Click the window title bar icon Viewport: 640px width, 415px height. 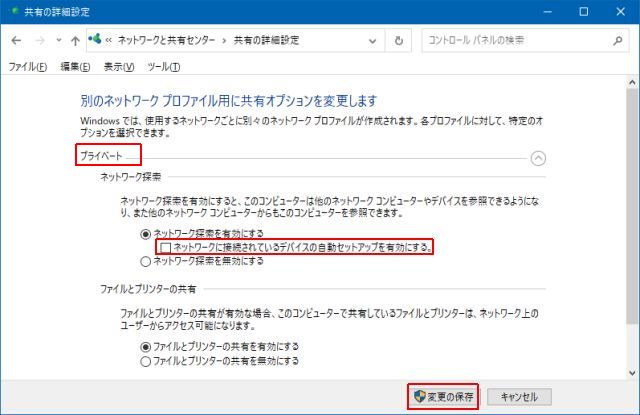(10, 11)
